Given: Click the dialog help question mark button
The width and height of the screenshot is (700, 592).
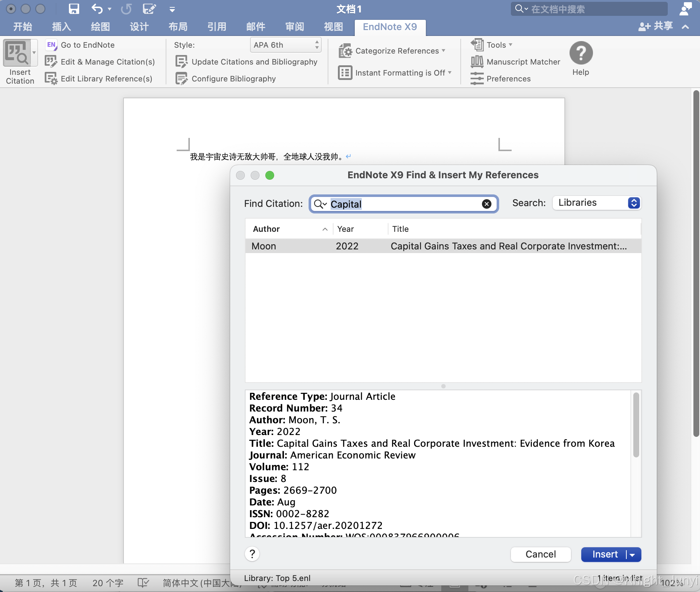Looking at the screenshot, I should 252,554.
